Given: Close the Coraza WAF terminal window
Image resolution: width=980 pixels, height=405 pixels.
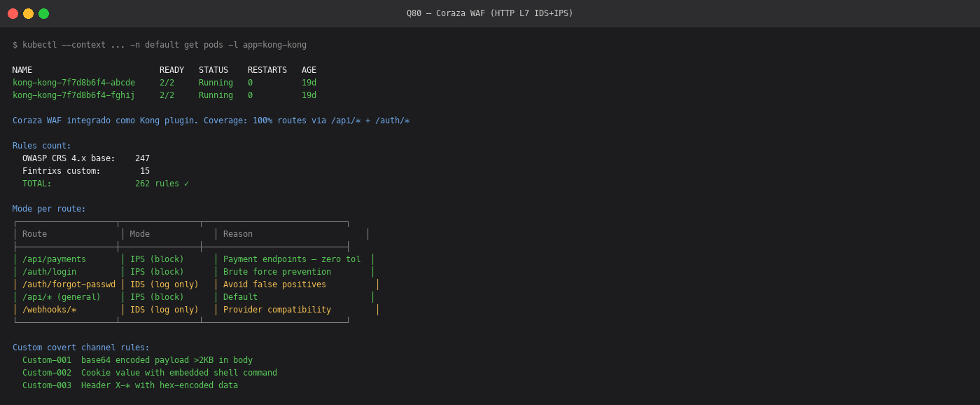Looking at the screenshot, I should click(x=13, y=13).
